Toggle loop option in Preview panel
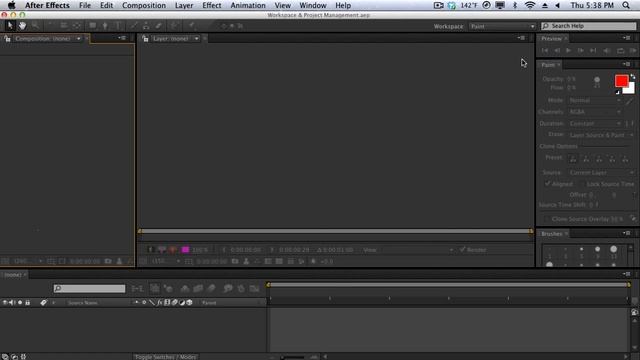 click(x=620, y=51)
